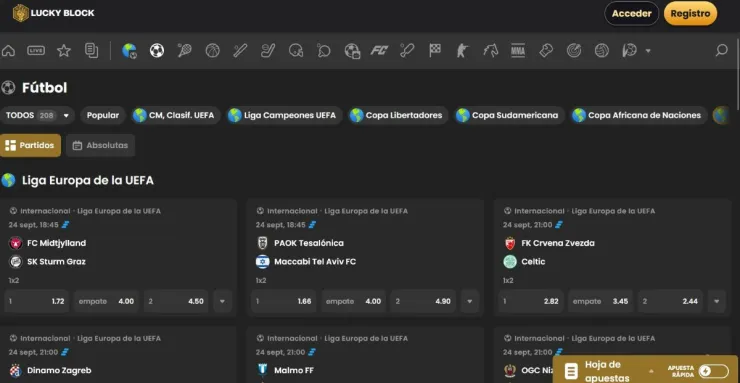Select the baseball bat sport icon
The width and height of the screenshot is (740, 383).
tap(240, 50)
